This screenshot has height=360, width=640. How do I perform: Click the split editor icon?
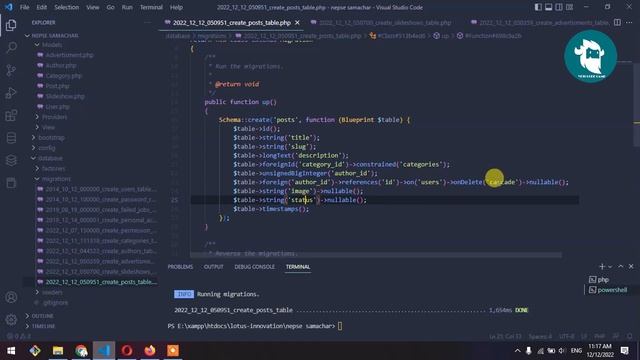(x=617, y=22)
